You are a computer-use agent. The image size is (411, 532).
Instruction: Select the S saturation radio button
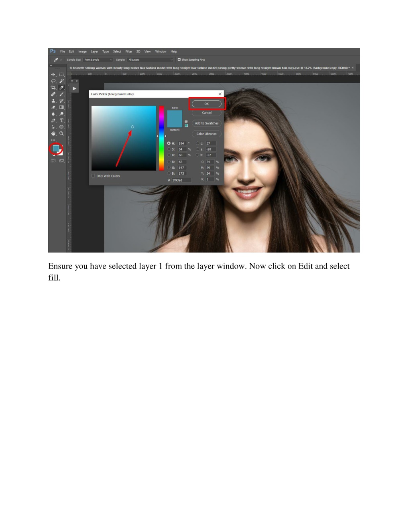[169, 149]
